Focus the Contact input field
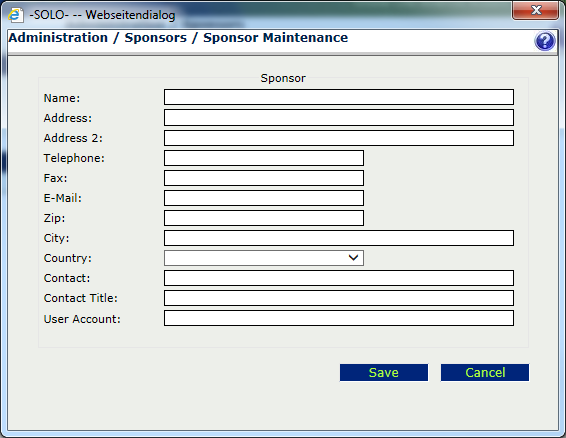The image size is (566, 438). tap(339, 278)
